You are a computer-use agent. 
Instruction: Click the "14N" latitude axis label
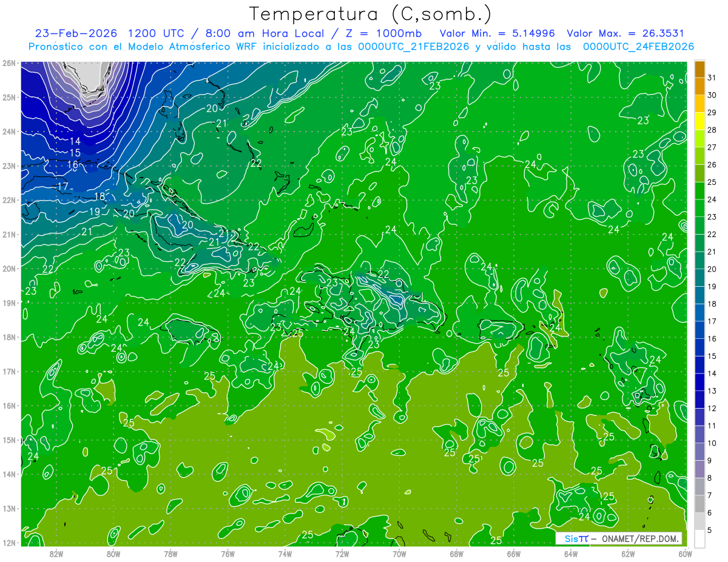9,474
